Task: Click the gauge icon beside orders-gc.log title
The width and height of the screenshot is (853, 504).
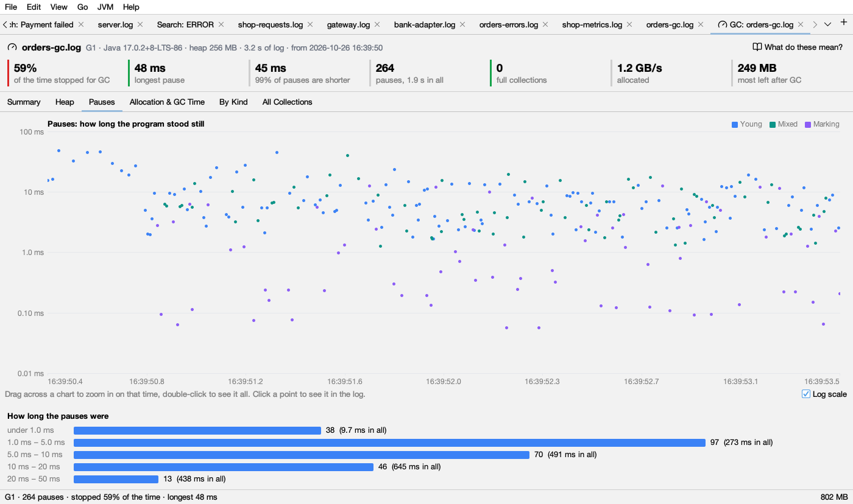Action: [12, 47]
